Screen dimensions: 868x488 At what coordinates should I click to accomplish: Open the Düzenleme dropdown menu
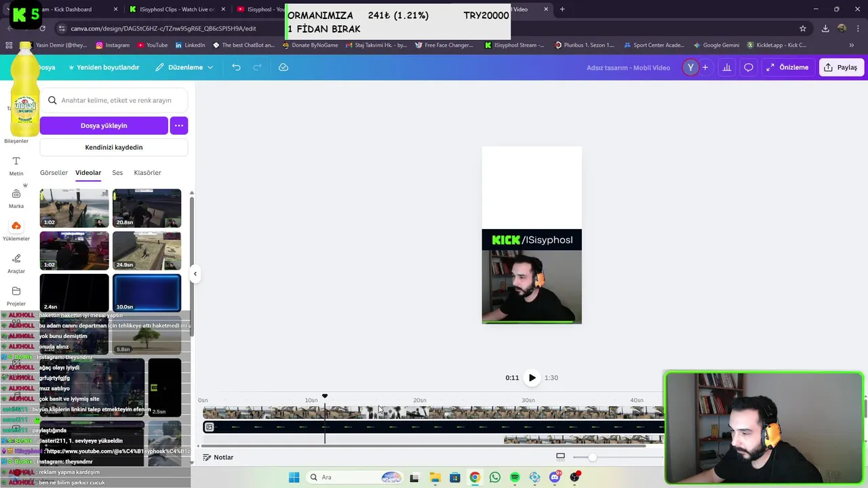(184, 67)
